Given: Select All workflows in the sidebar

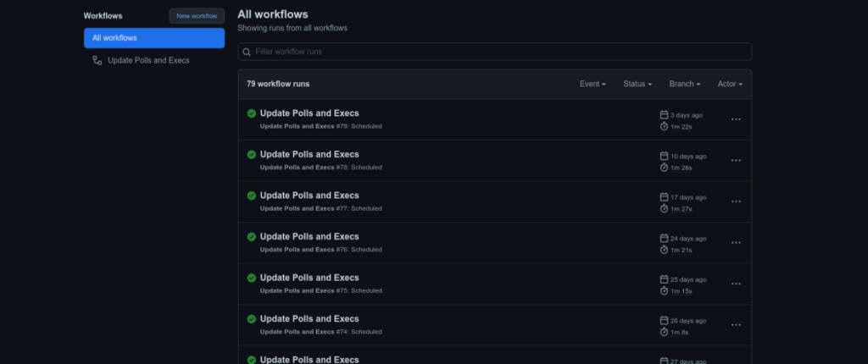Looking at the screenshot, I should (154, 38).
